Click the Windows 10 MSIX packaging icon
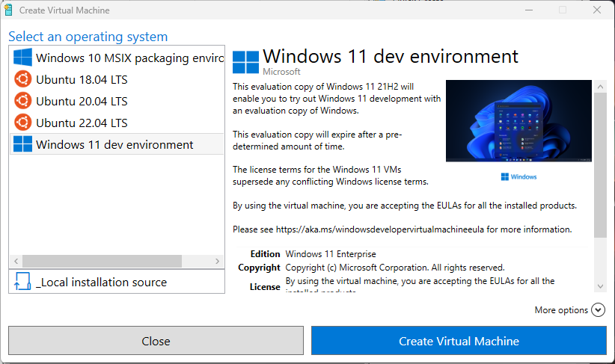This screenshot has width=615, height=364. click(x=23, y=58)
